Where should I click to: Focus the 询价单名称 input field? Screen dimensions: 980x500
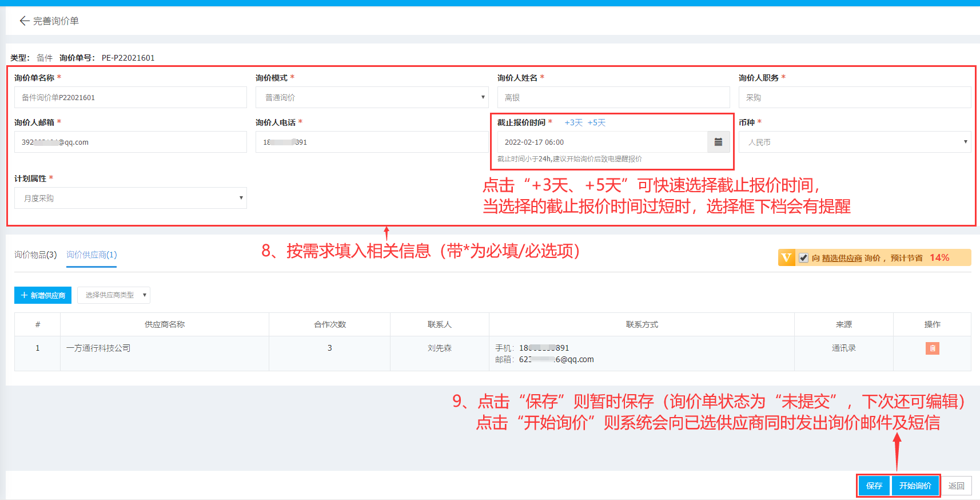[x=130, y=97]
